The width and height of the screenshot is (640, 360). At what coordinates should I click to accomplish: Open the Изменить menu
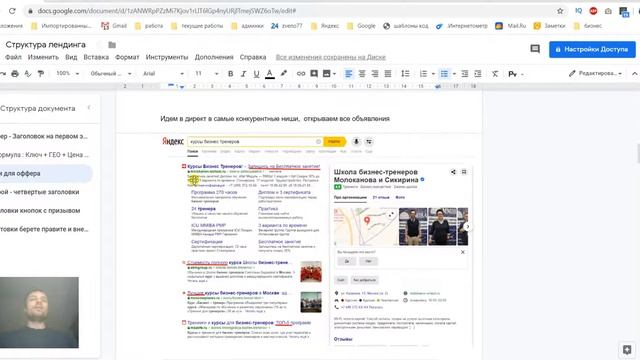43,57
